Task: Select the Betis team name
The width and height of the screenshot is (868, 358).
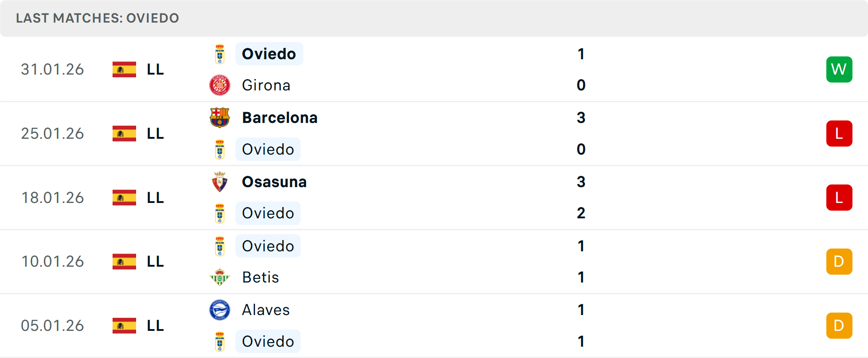Action: 260,277
